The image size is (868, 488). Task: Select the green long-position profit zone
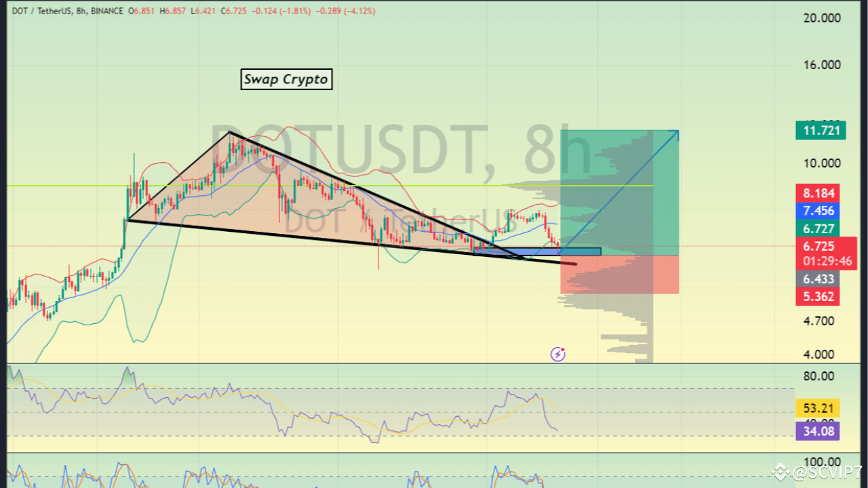point(619,192)
